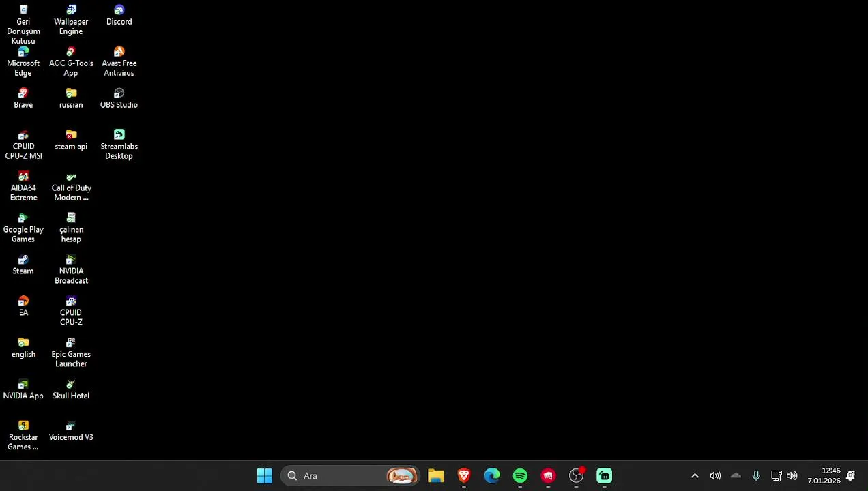Select the çalınan hesap file
The image size is (868, 491).
click(71, 228)
